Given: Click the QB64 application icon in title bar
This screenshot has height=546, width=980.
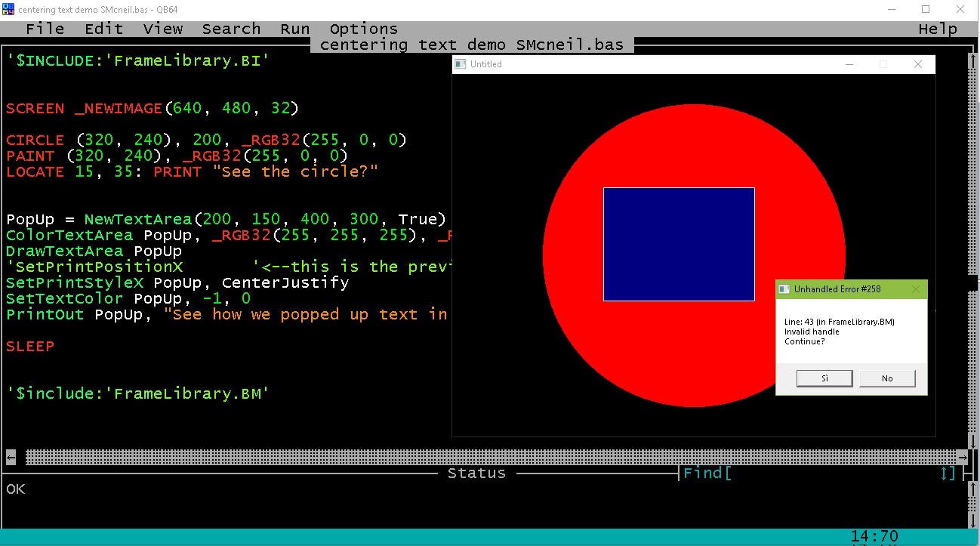Looking at the screenshot, I should (x=9, y=9).
